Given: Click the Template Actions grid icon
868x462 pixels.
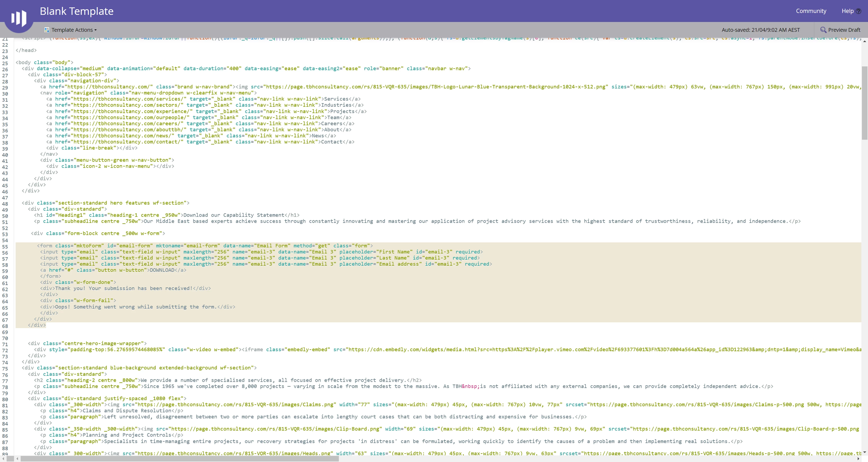Looking at the screenshot, I should tap(47, 30).
